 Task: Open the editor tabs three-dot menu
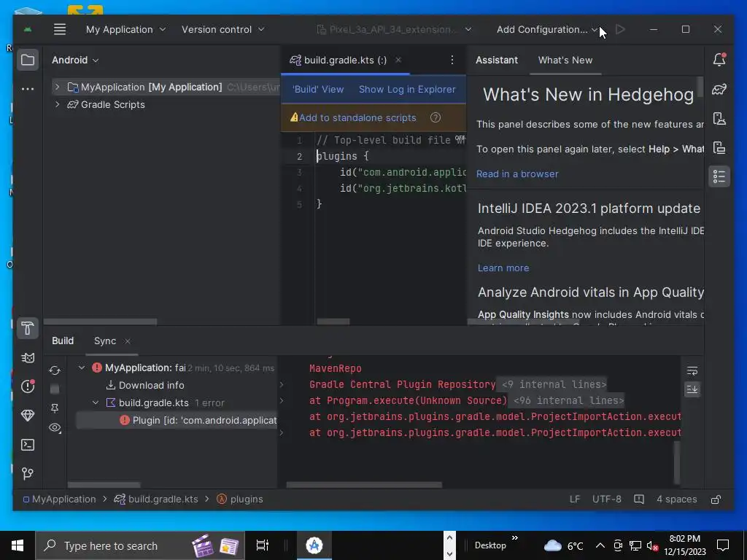[452, 60]
